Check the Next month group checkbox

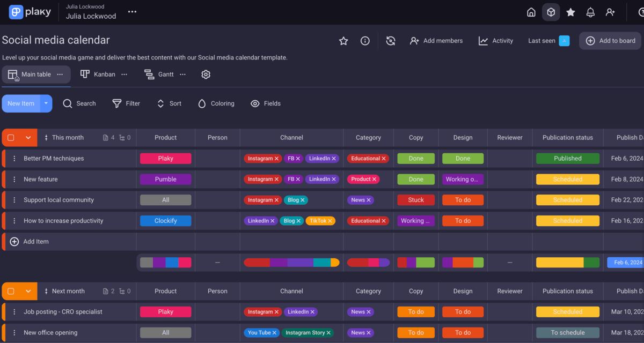11,292
